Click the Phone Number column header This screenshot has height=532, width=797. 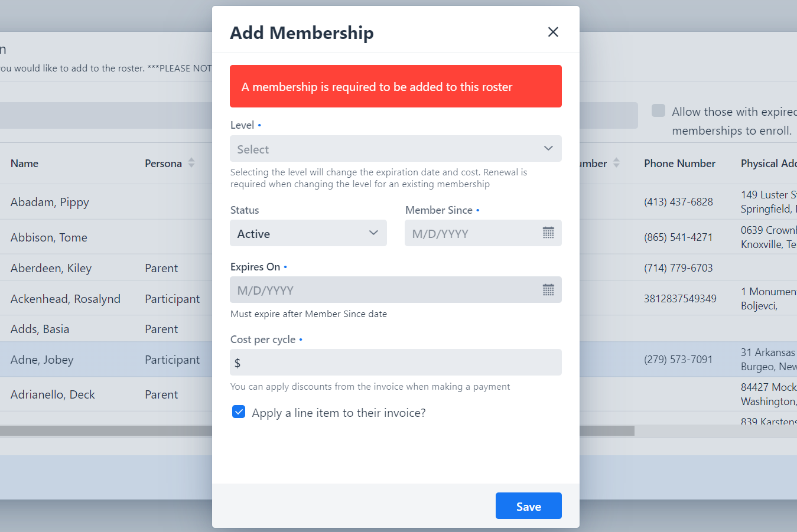pos(679,164)
